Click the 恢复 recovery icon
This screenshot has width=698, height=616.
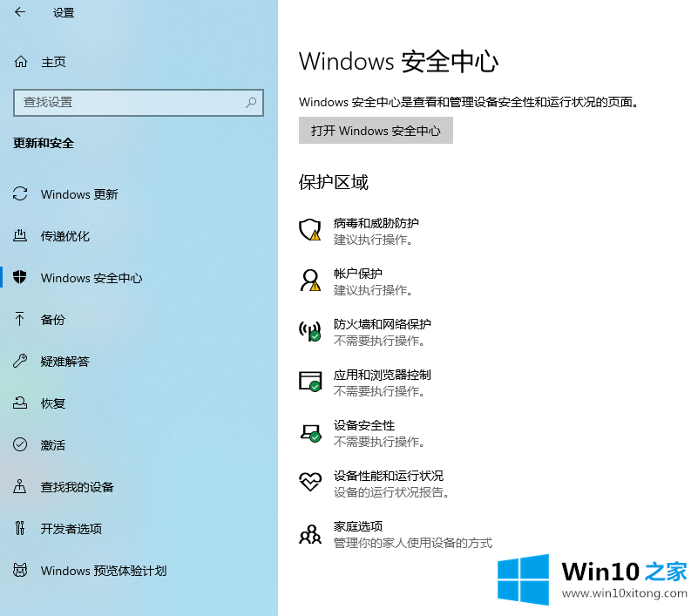click(x=20, y=403)
